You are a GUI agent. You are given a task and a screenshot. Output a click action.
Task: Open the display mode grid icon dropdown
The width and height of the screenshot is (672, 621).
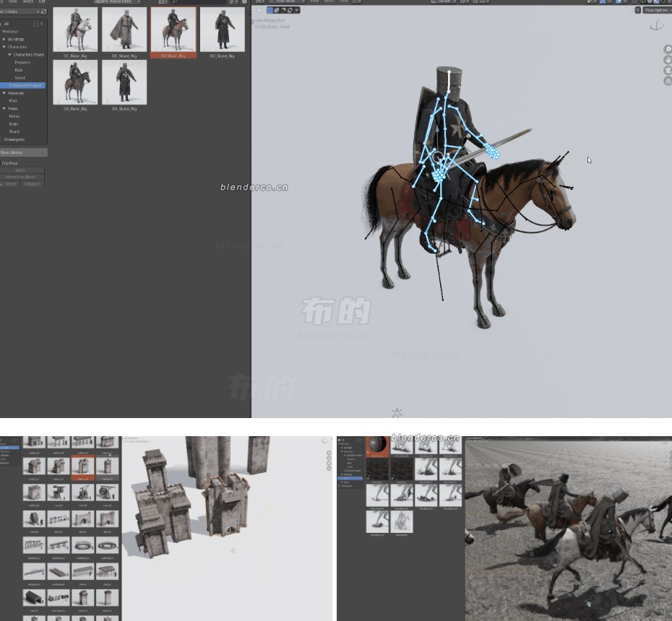[x=163, y=1]
